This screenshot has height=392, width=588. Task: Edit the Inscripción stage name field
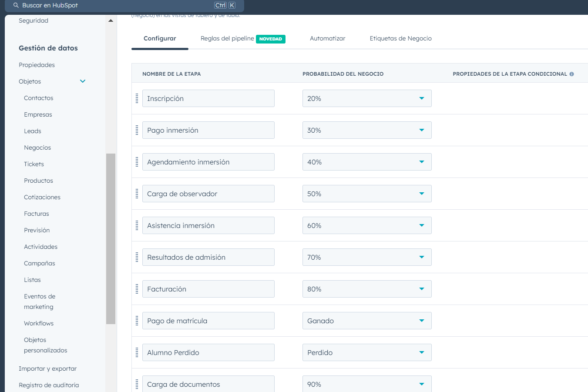pos(208,98)
